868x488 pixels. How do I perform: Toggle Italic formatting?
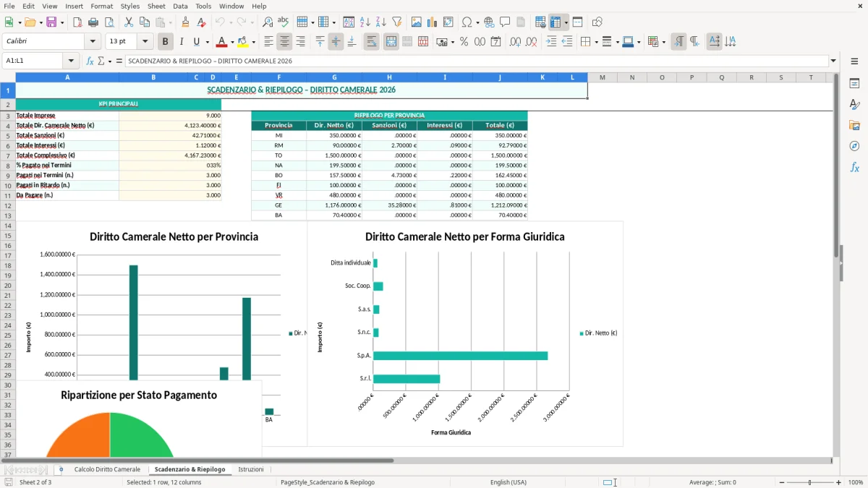tap(181, 42)
